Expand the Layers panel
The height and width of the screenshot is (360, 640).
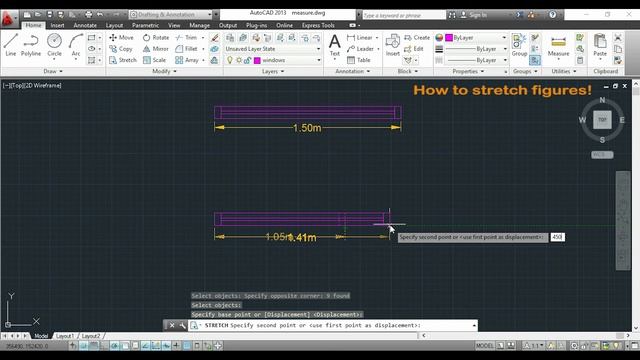pyautogui.click(x=273, y=71)
